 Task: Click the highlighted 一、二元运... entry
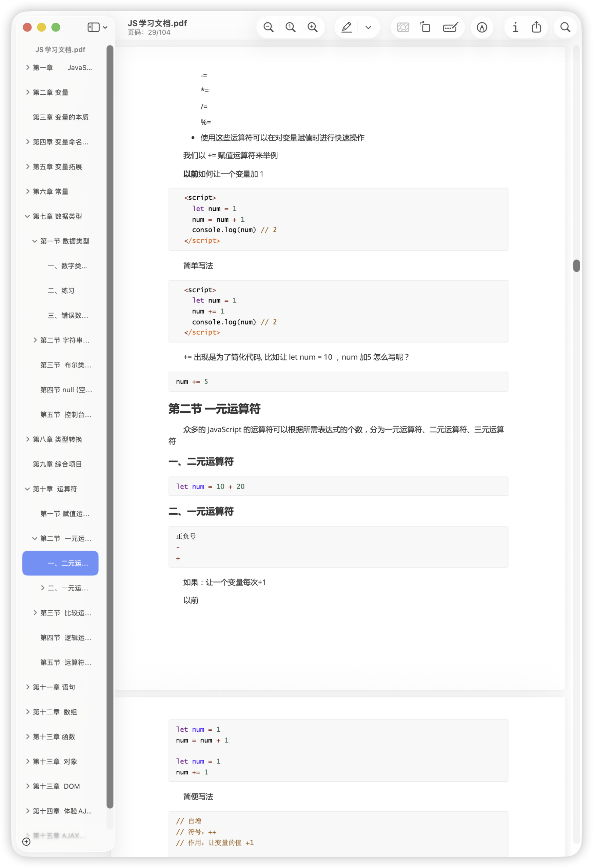[60, 563]
